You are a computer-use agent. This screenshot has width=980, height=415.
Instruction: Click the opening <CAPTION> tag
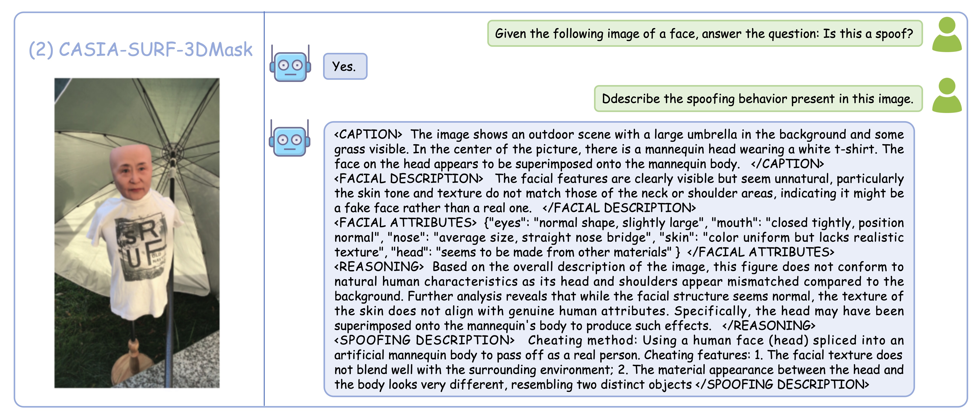[x=368, y=134]
